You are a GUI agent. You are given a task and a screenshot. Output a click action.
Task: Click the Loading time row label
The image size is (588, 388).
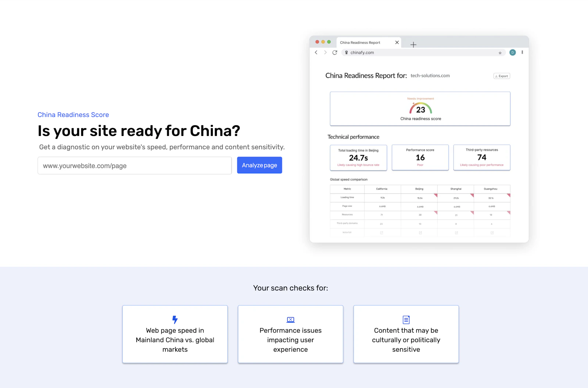point(347,197)
